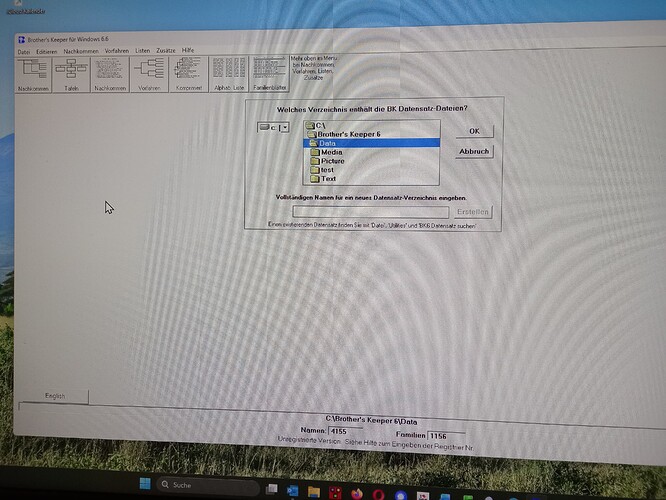Click the C:\Brother's Keeper 6\Data path text
Viewport: 666px width, 500px height.
pyautogui.click(x=371, y=420)
